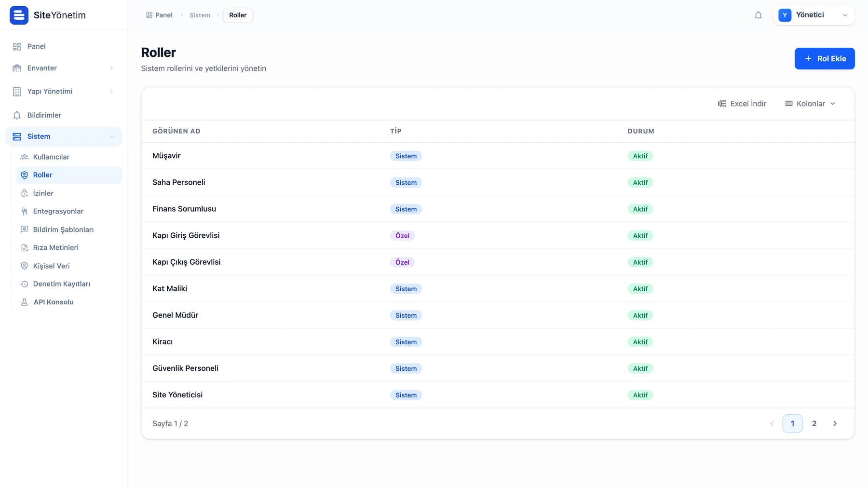Viewport: 868px width, 488px height.
Task: Click the Sistem server icon
Action: coord(17,136)
